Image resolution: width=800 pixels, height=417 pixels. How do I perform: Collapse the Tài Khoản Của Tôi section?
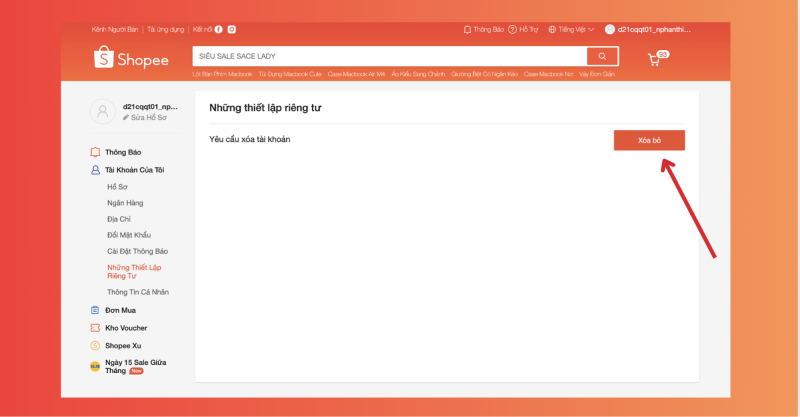(134, 170)
